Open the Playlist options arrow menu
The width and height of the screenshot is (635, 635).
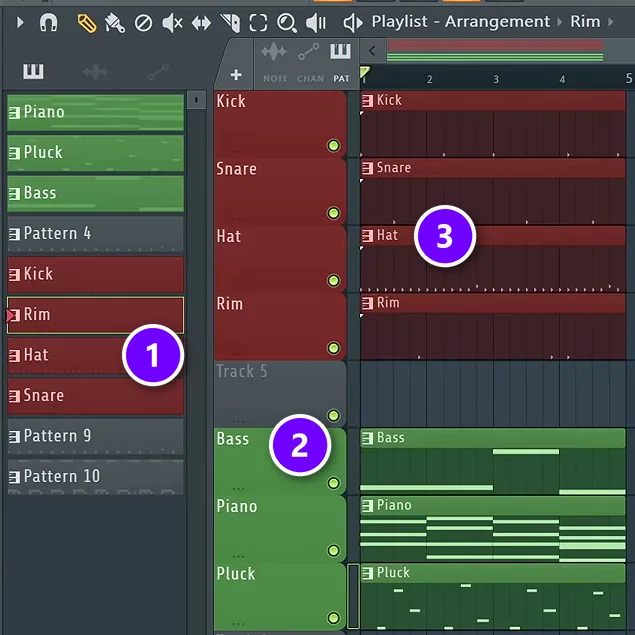20,22
